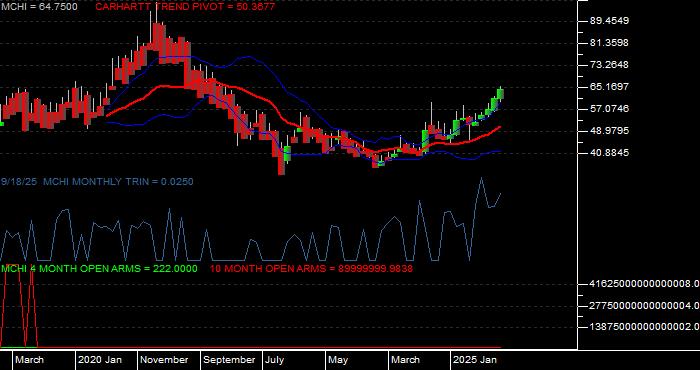Screen dimensions: 700x370
Task: Click the 27750000000000004.0 axis value
Action: point(644,306)
